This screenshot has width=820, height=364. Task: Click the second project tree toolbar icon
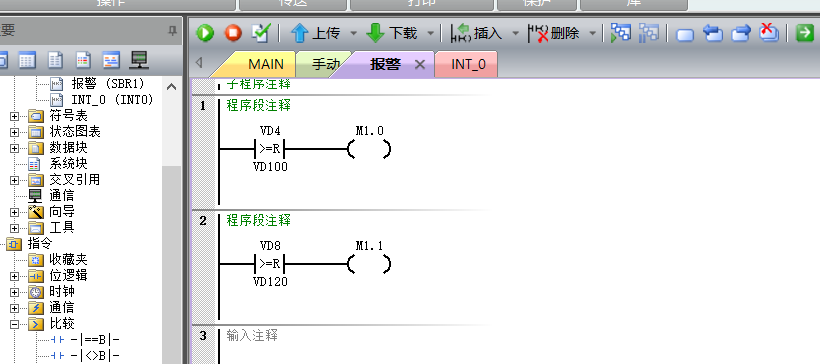pyautogui.click(x=27, y=61)
